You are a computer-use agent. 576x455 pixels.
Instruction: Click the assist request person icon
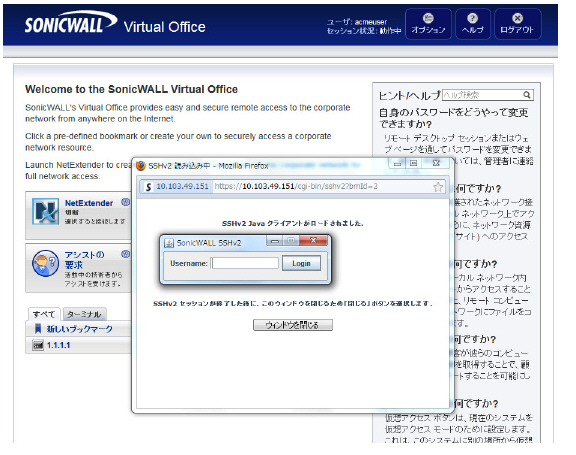[45, 264]
